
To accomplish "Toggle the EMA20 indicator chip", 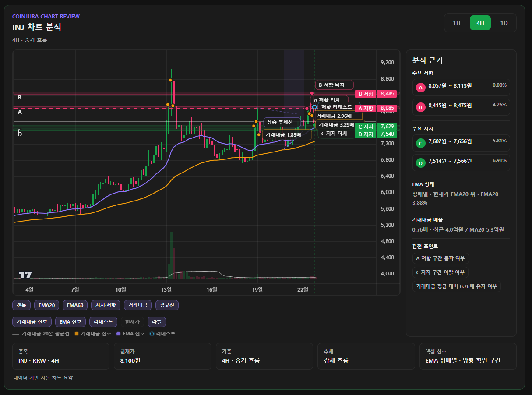I will [46, 305].
